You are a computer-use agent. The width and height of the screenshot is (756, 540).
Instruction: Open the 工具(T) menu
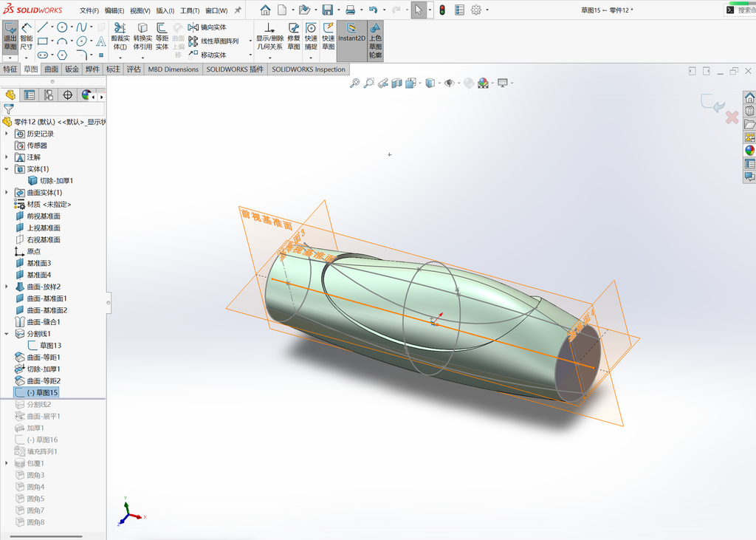190,10
